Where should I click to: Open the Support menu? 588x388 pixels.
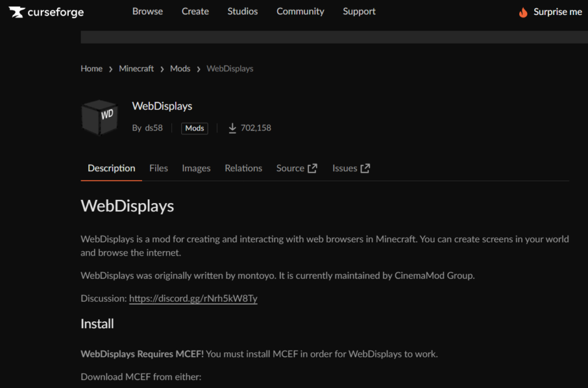[x=359, y=11]
